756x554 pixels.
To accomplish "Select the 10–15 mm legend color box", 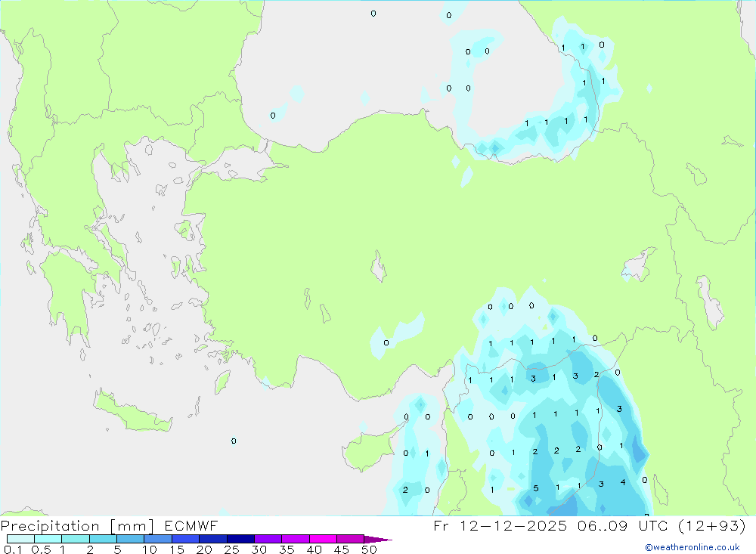I will point(158,539).
